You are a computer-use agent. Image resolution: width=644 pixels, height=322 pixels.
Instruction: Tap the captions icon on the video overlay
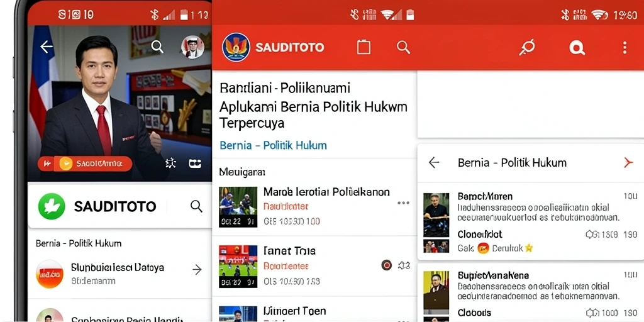click(195, 164)
